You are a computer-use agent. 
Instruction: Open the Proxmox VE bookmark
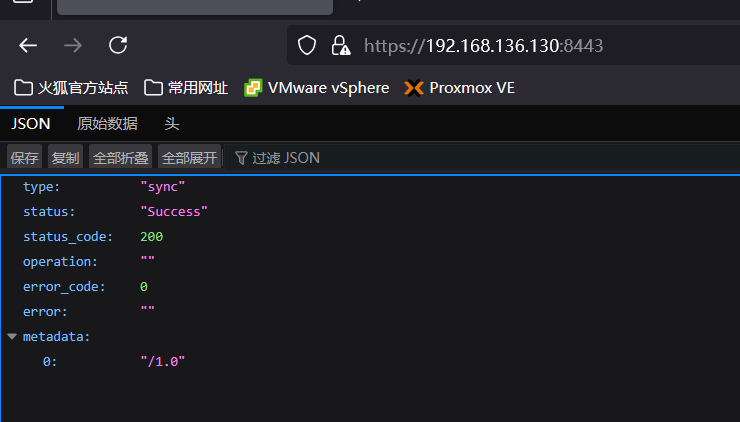pyautogui.click(x=459, y=88)
